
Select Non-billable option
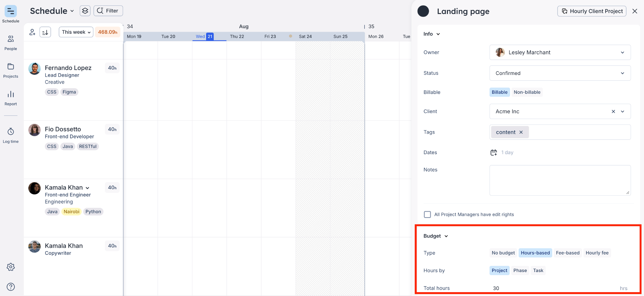527,92
